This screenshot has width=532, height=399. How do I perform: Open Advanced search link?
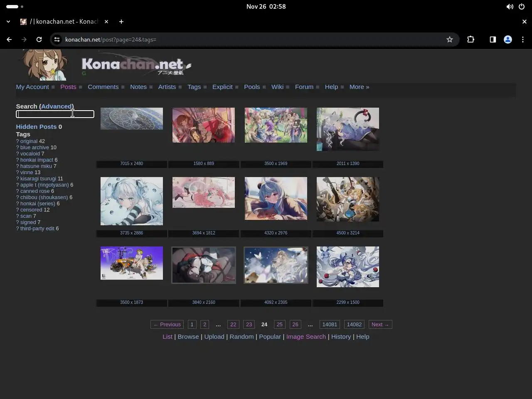57,106
